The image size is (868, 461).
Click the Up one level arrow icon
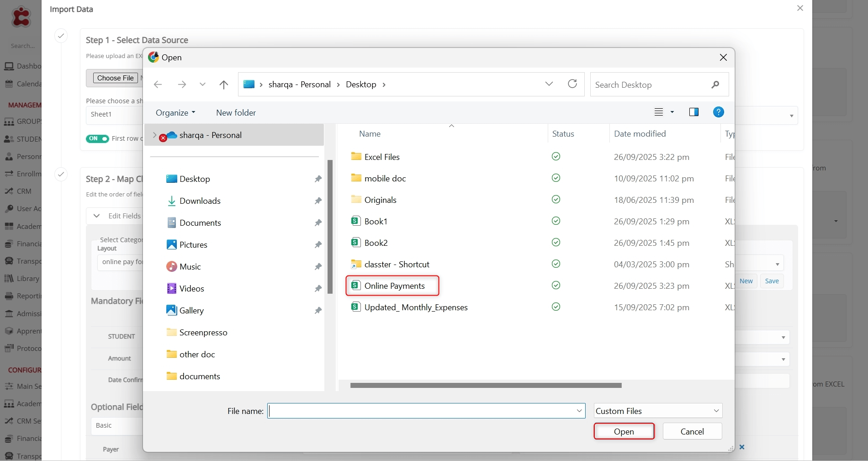coord(223,85)
